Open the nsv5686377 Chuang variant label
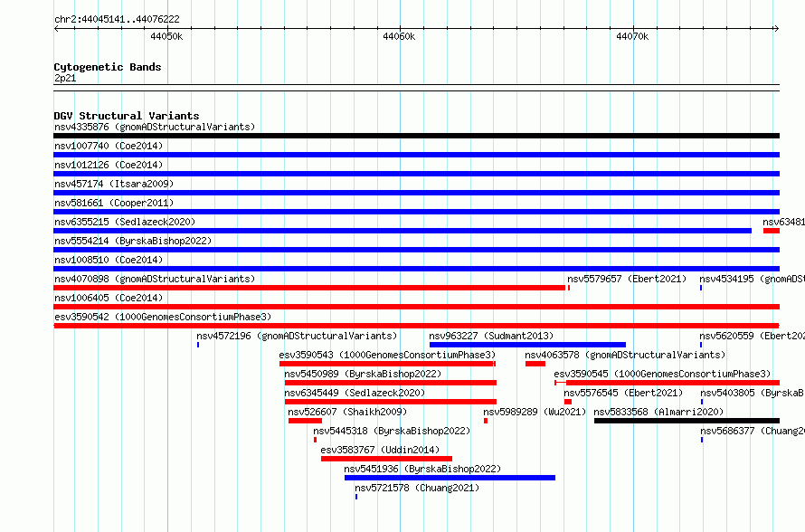The image size is (805, 532). tap(753, 431)
